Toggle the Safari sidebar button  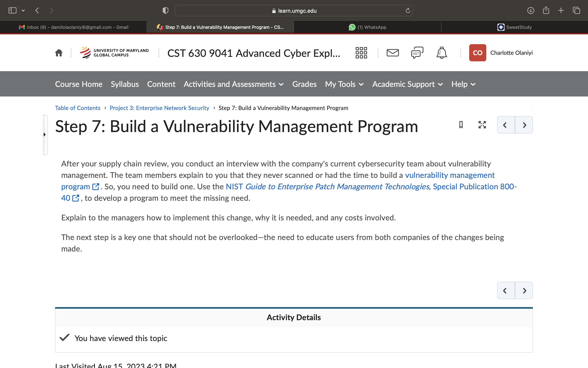point(12,10)
